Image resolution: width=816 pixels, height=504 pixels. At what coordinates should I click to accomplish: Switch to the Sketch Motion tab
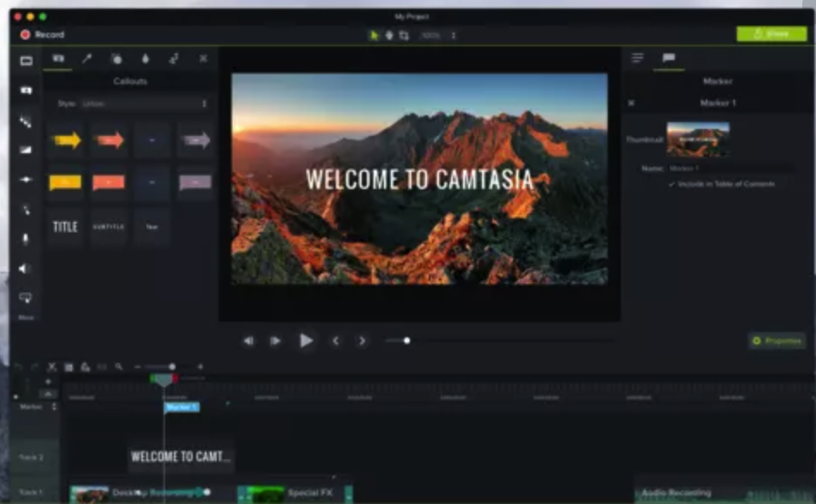coord(174,58)
